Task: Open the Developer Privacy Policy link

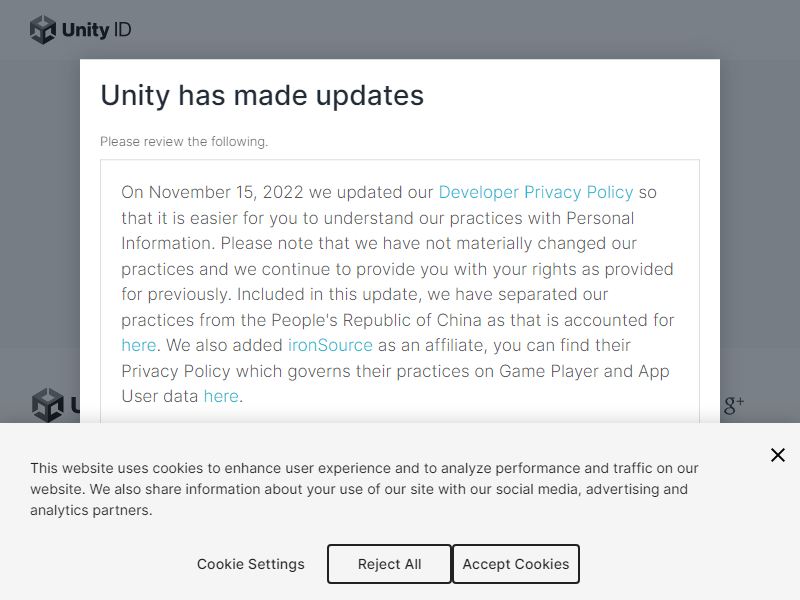Action: tap(536, 192)
